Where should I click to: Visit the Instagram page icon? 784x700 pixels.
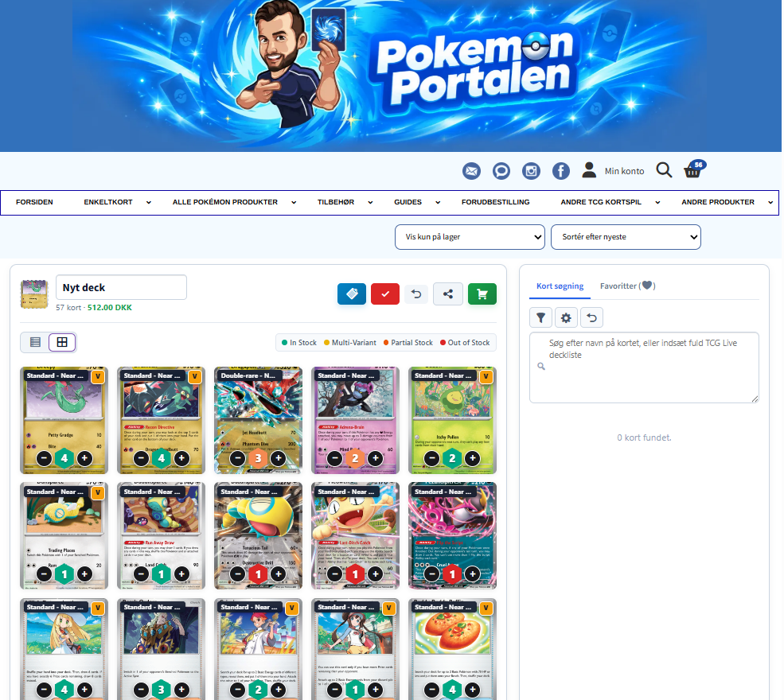click(531, 171)
